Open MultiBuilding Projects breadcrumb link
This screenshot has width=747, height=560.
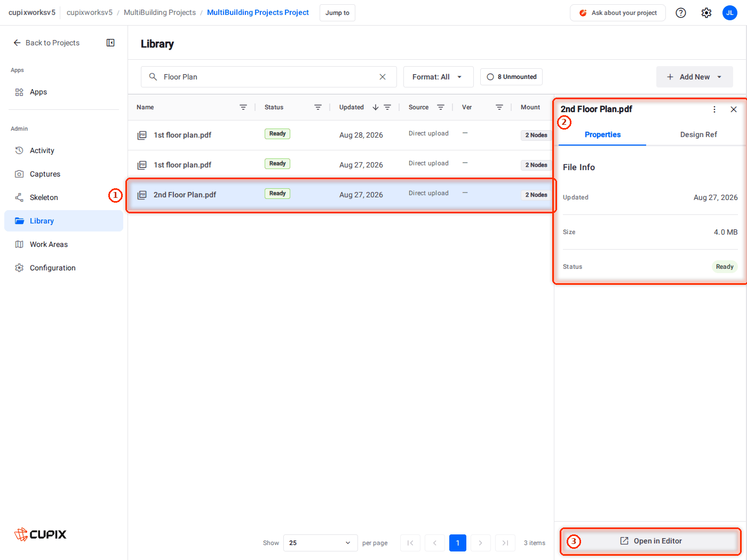[160, 12]
